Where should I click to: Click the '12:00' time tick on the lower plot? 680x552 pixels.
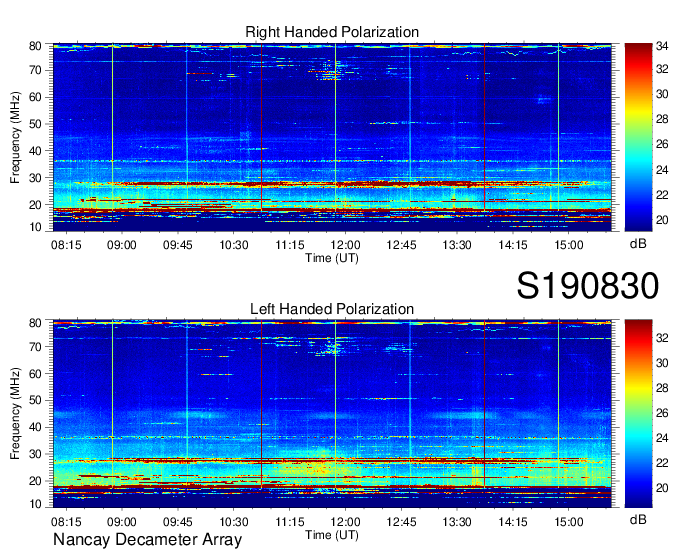click(345, 522)
